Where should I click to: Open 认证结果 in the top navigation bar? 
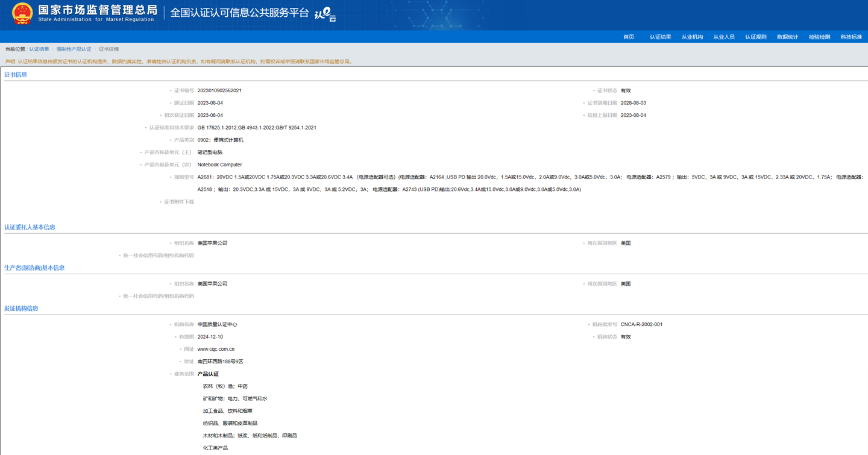661,37
